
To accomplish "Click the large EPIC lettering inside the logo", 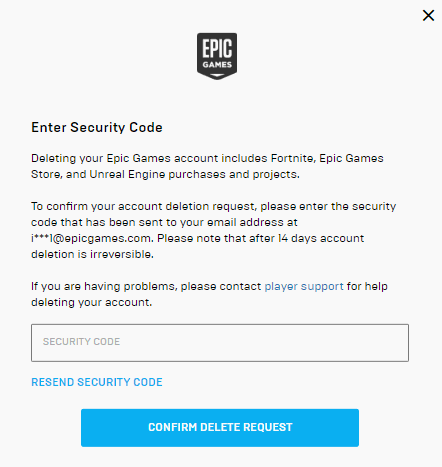I will [217, 49].
